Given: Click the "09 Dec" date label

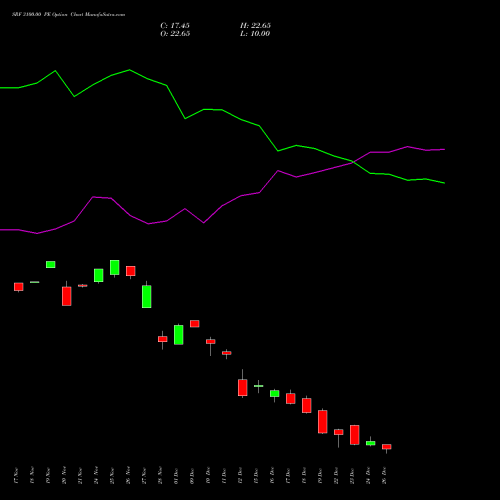Looking at the screenshot, I should pyautogui.click(x=192, y=476).
